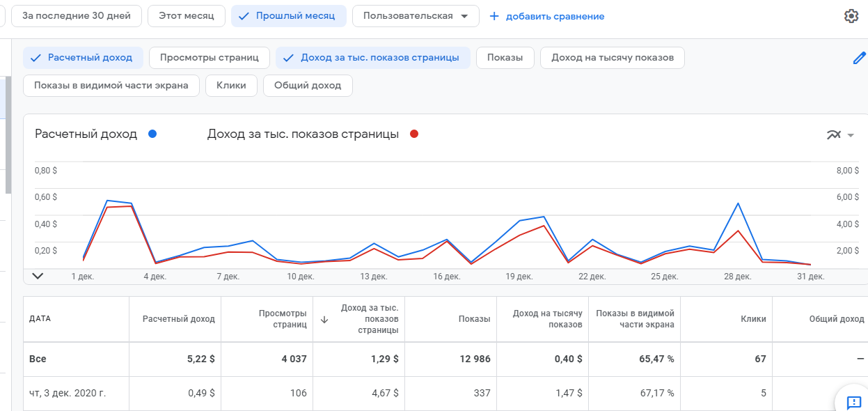Select the Прошлый месяц period tab
The image size is (868, 411).
click(288, 16)
